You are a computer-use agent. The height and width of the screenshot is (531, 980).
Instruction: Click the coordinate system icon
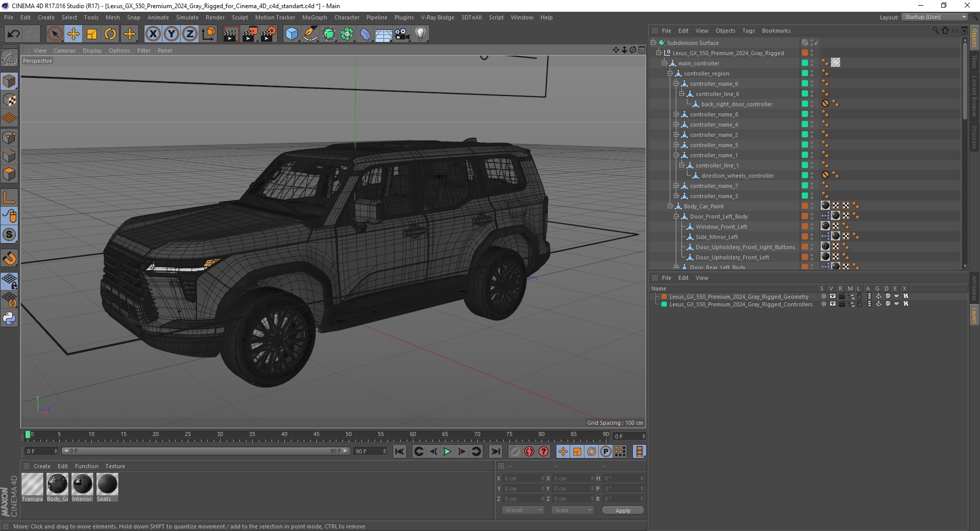pyautogui.click(x=208, y=34)
